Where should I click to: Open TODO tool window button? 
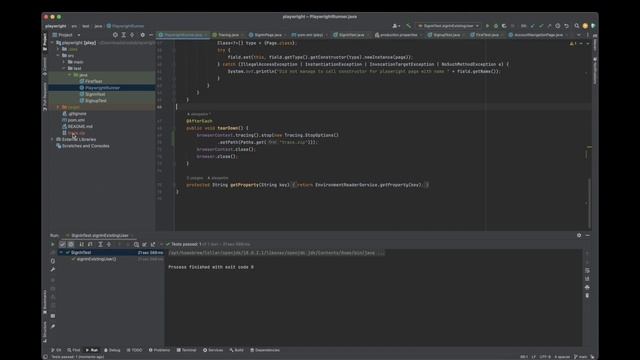(x=134, y=350)
